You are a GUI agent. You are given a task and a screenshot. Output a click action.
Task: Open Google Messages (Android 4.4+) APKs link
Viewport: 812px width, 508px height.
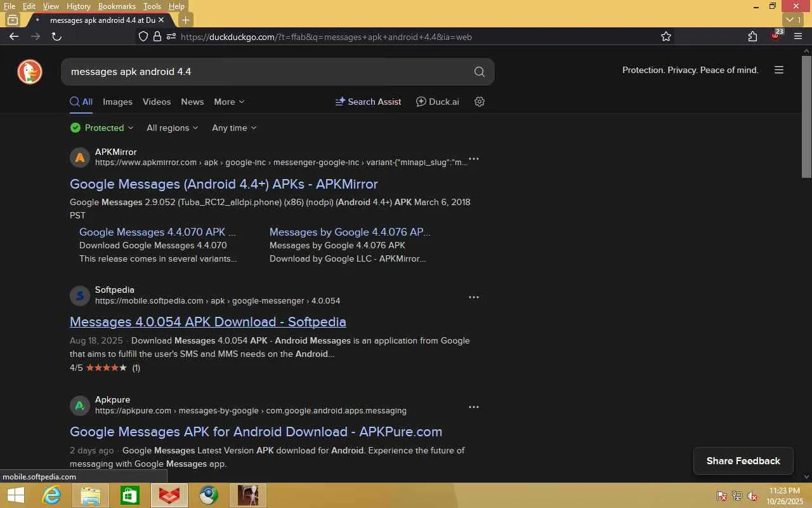click(224, 184)
